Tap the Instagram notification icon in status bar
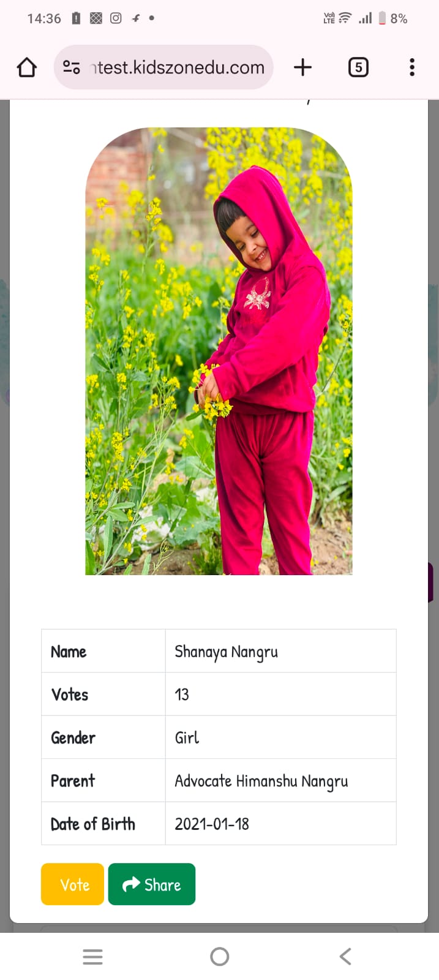 116,18
